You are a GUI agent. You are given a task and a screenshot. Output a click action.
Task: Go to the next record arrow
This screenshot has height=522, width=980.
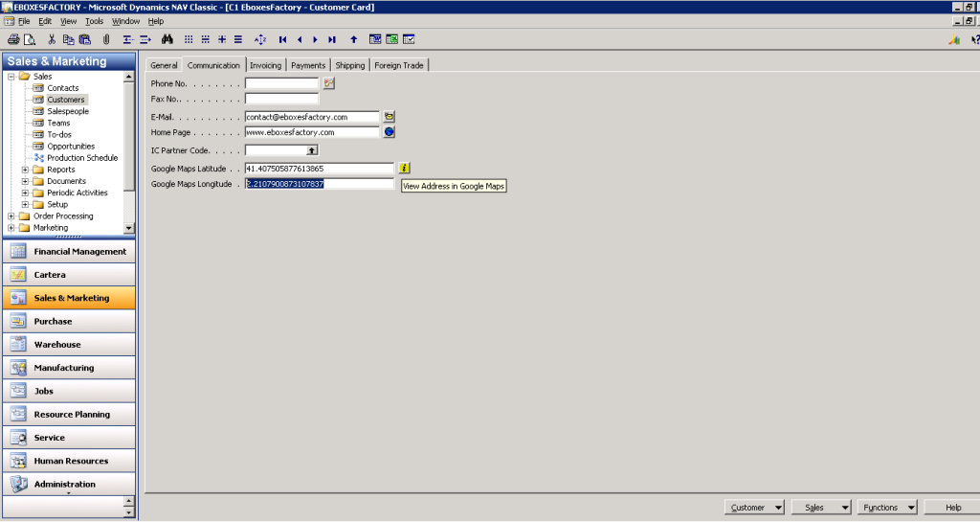(315, 39)
